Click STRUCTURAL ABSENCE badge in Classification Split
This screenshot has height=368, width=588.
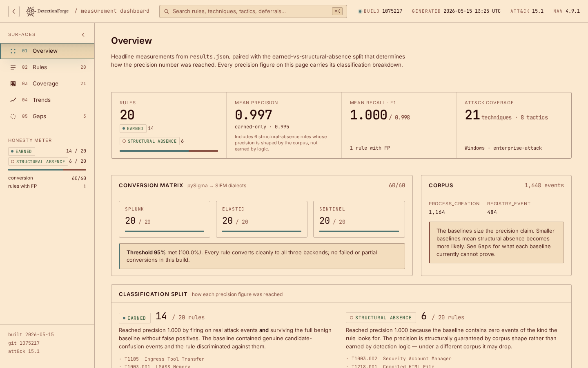click(x=381, y=318)
